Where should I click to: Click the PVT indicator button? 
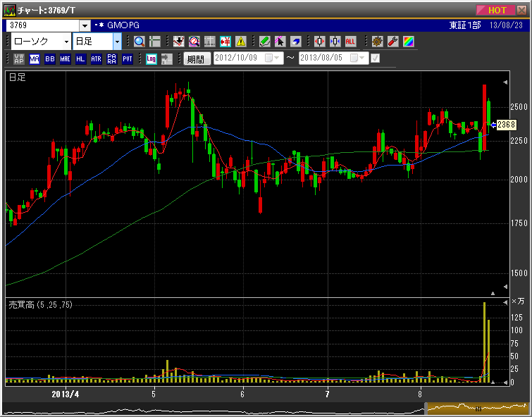(x=128, y=59)
